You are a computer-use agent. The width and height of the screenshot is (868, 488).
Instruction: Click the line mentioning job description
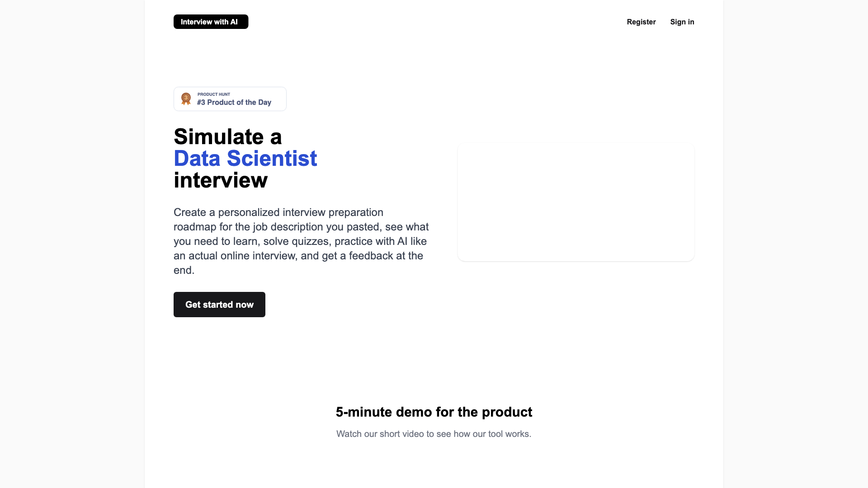tap(301, 227)
